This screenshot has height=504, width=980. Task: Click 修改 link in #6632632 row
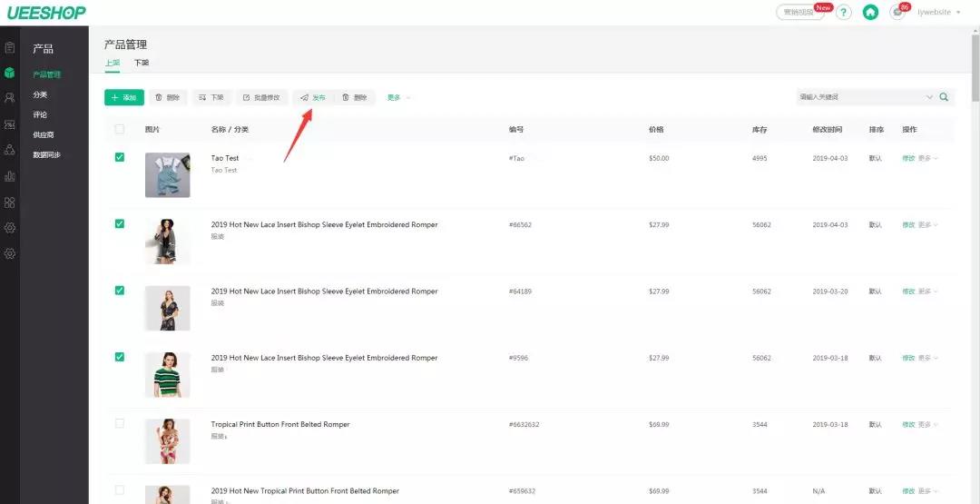[908, 425]
